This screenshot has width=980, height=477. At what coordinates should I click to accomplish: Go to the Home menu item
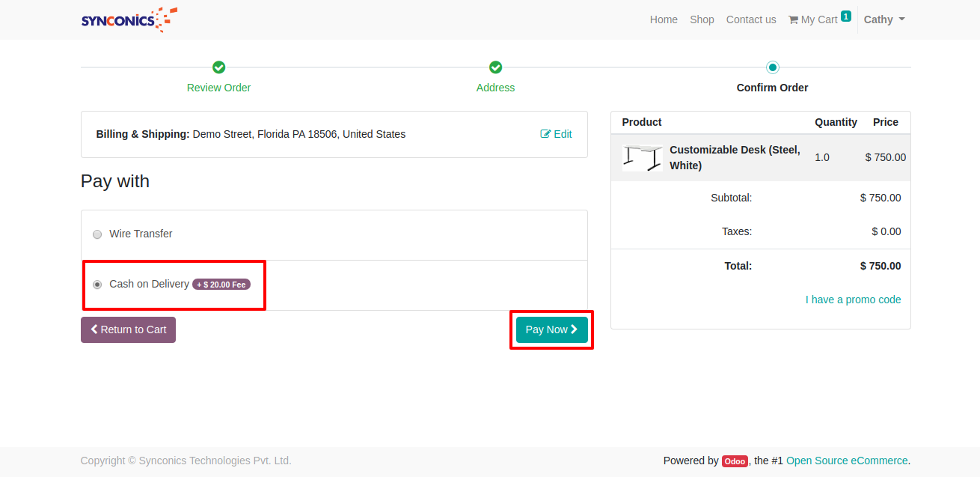coord(664,19)
